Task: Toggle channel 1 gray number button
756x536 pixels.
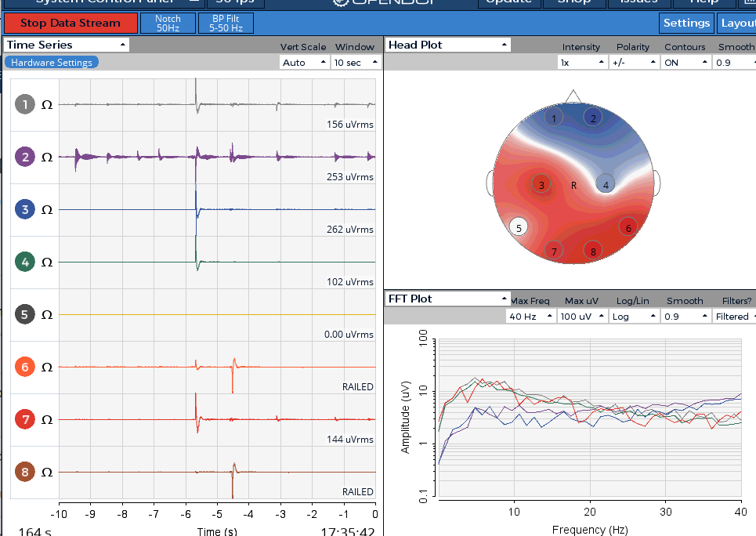Action: (25, 104)
